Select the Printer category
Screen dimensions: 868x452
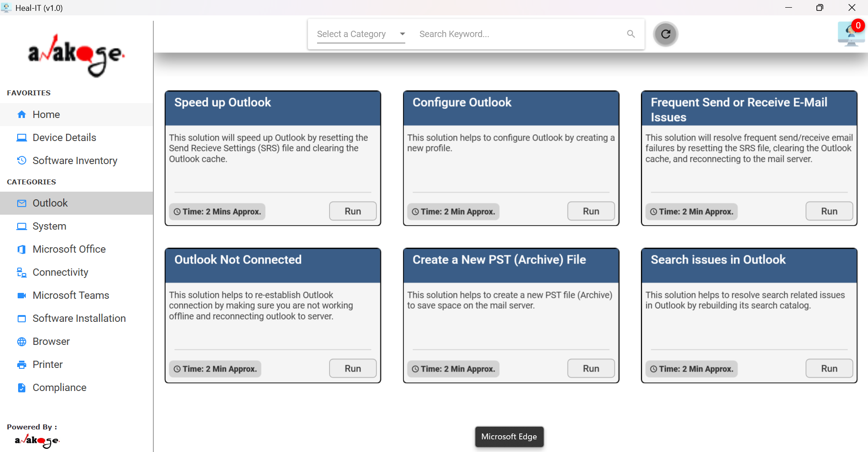click(x=76, y=364)
